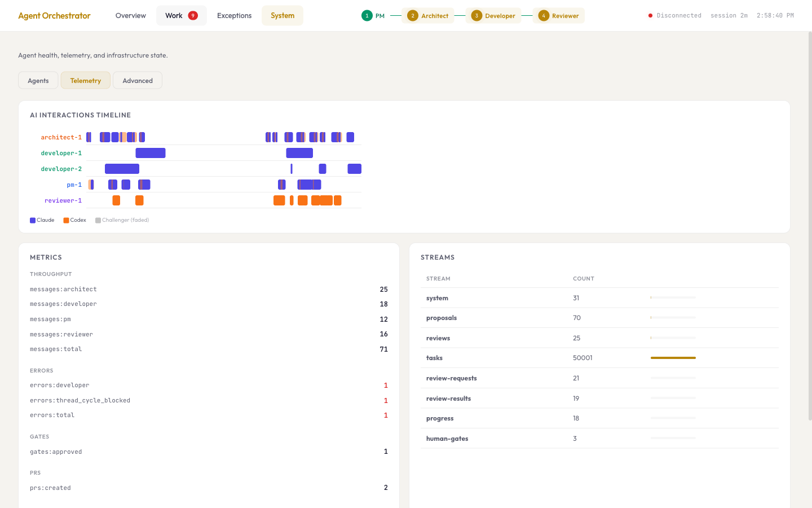Click the tasks stream progress bar

(673, 357)
